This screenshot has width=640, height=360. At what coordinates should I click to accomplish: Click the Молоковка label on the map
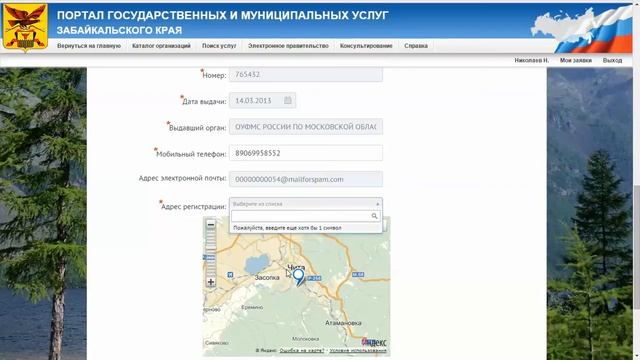tap(306, 339)
